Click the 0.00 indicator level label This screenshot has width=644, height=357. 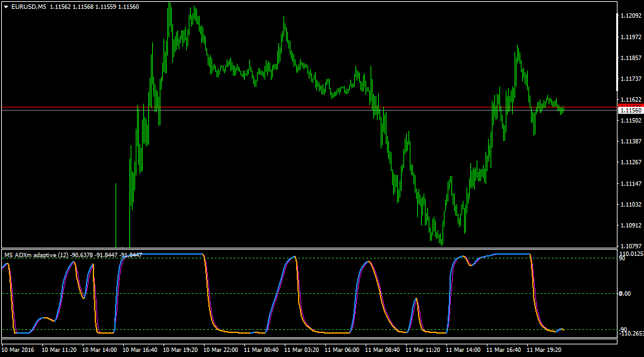point(624,293)
